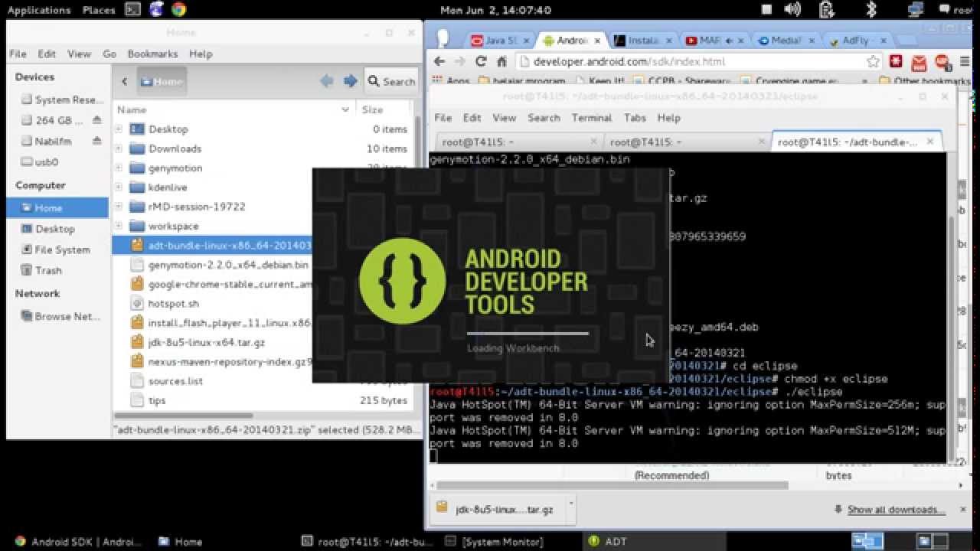Click the Chrome address bar URL
Viewport: 980px width, 551px height.
pos(629,62)
